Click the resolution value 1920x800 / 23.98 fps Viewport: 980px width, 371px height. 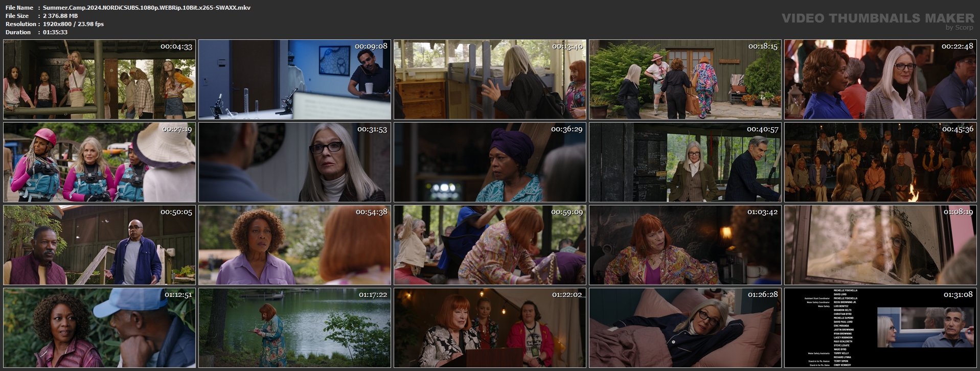(73, 24)
